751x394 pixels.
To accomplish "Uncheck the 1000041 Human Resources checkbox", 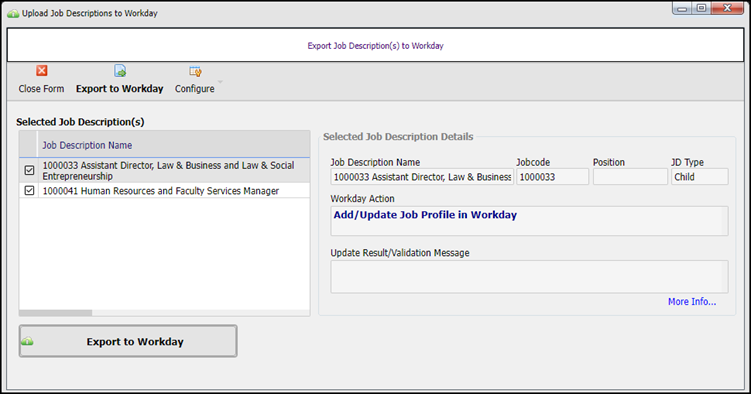I will coord(29,191).
